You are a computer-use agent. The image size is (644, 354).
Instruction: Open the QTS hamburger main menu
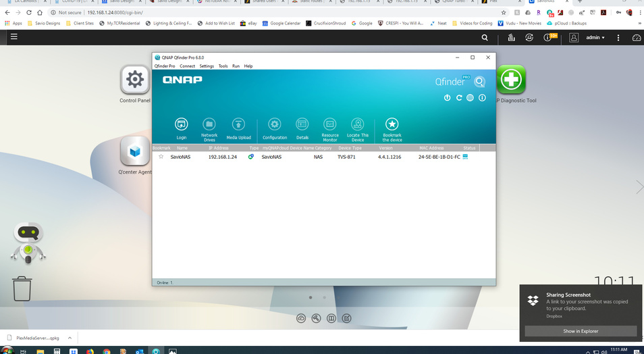click(14, 36)
